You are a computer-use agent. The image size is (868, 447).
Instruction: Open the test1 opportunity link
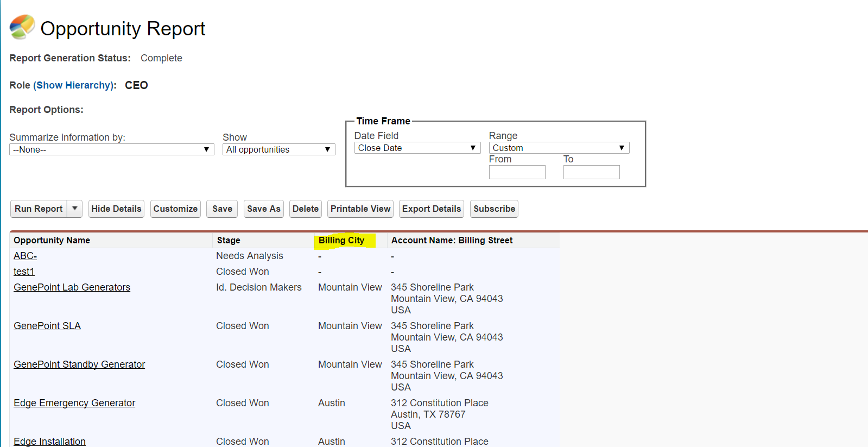pyautogui.click(x=24, y=272)
